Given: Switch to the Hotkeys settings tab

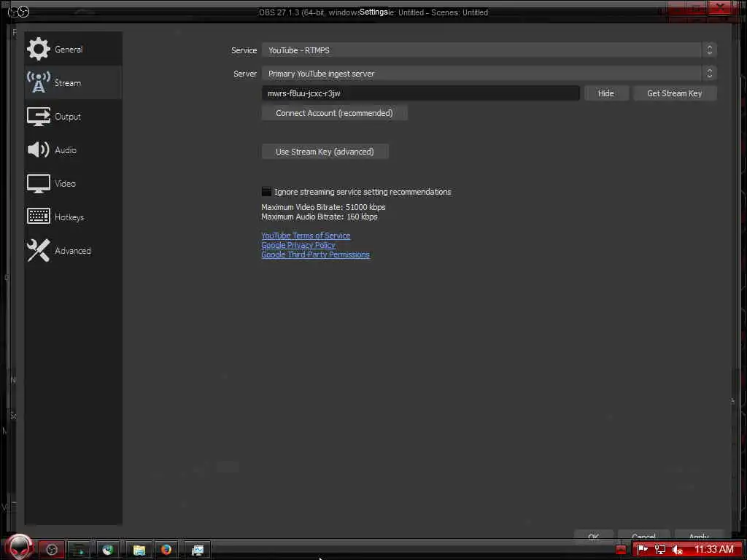Looking at the screenshot, I should coord(74,217).
